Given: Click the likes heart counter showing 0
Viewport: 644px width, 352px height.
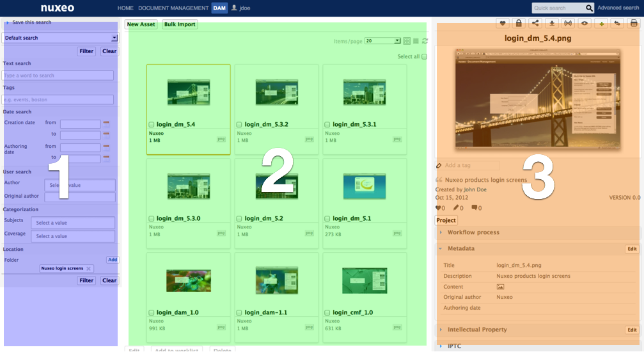Looking at the screenshot, I should (x=440, y=207).
